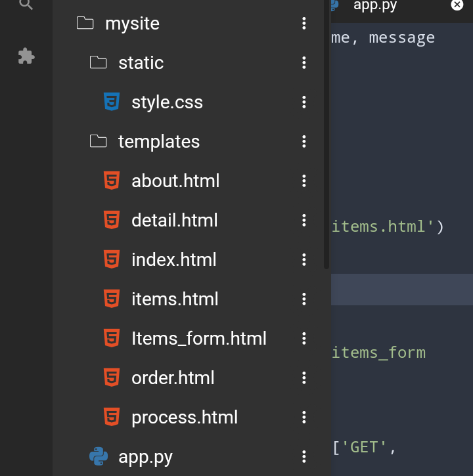This screenshot has height=476, width=473.
Task: Open the three-dot menu for style.css
Action: point(304,102)
